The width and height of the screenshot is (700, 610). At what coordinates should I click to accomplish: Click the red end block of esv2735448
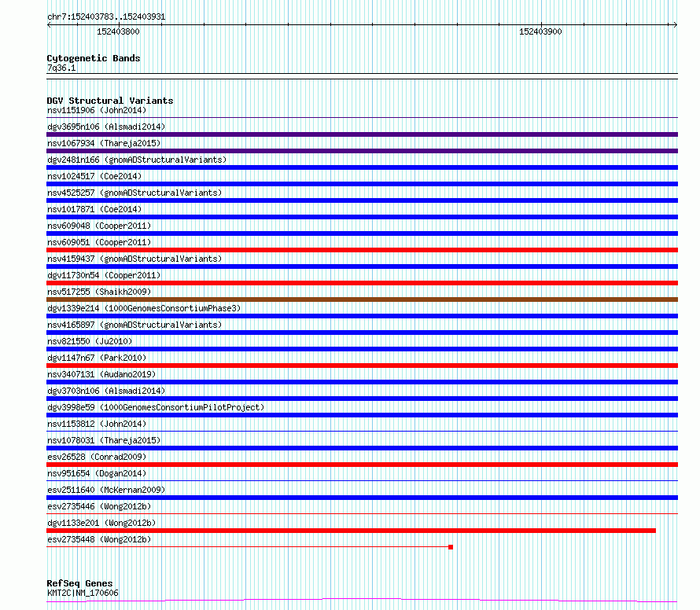point(451,547)
